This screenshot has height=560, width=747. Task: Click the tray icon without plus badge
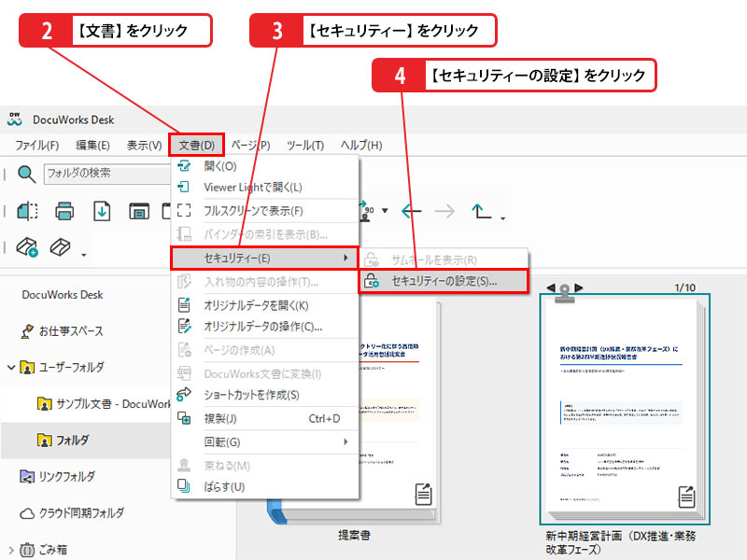point(61,247)
